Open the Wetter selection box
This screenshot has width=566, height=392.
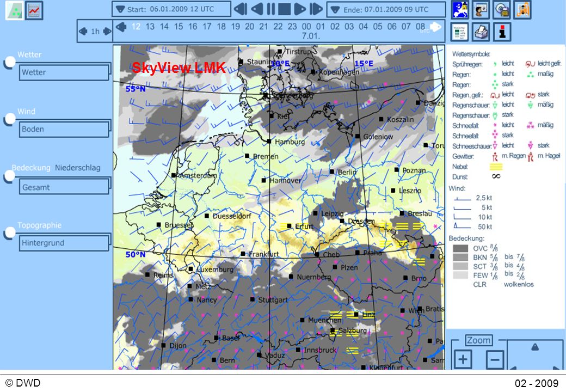(x=64, y=72)
